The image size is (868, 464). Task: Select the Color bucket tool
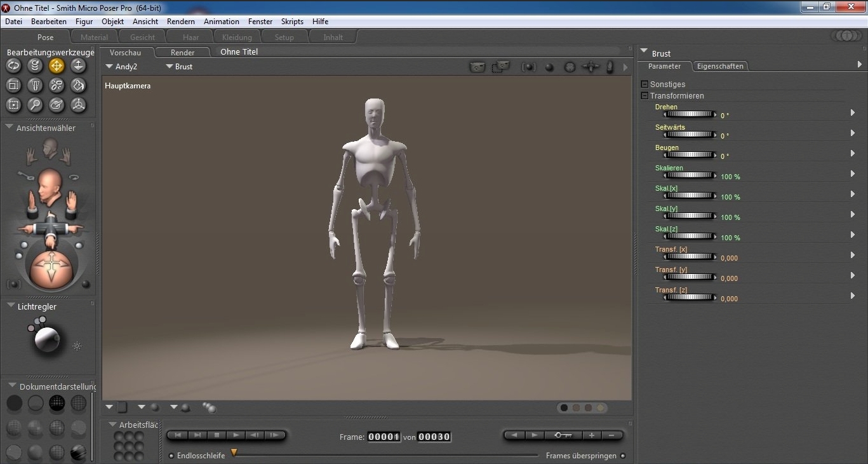(x=78, y=85)
